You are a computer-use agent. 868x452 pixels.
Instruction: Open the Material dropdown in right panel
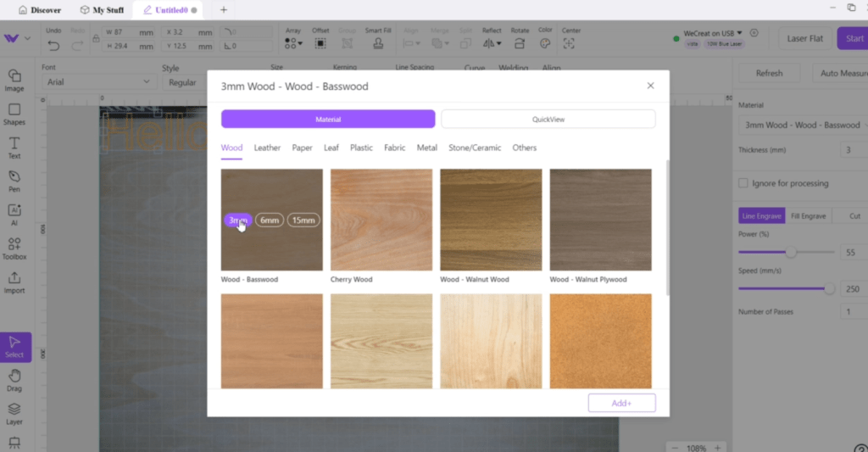801,126
